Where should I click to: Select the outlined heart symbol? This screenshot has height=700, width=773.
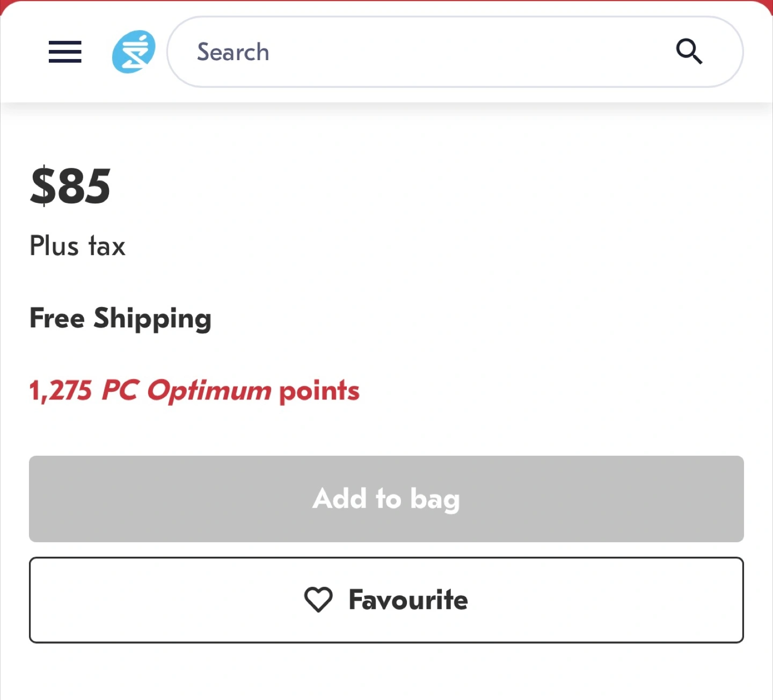tap(318, 600)
